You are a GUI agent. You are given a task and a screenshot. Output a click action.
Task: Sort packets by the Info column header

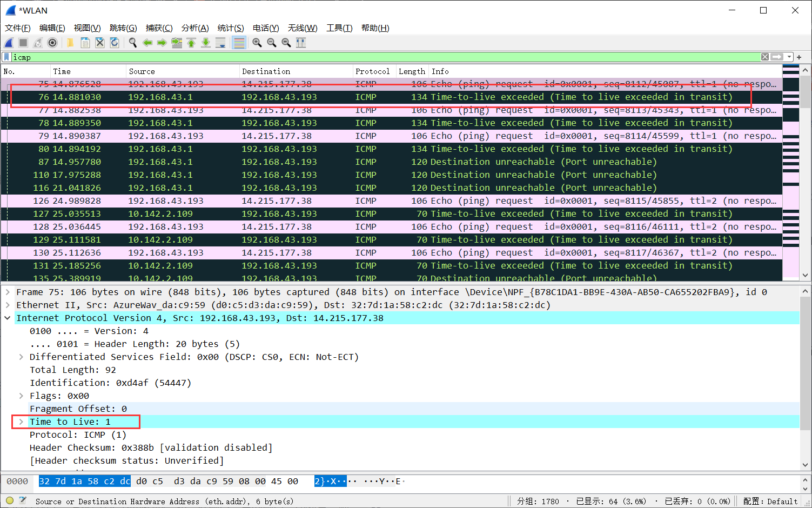(605, 71)
